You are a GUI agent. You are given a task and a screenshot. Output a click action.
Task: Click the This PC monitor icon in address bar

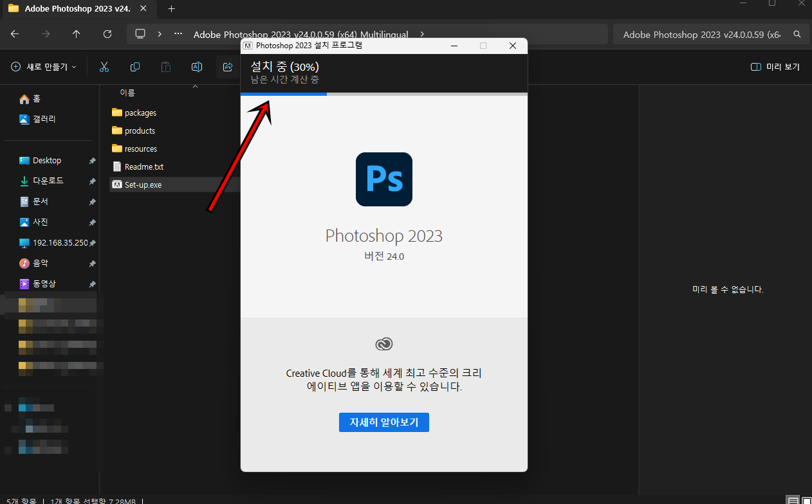140,34
